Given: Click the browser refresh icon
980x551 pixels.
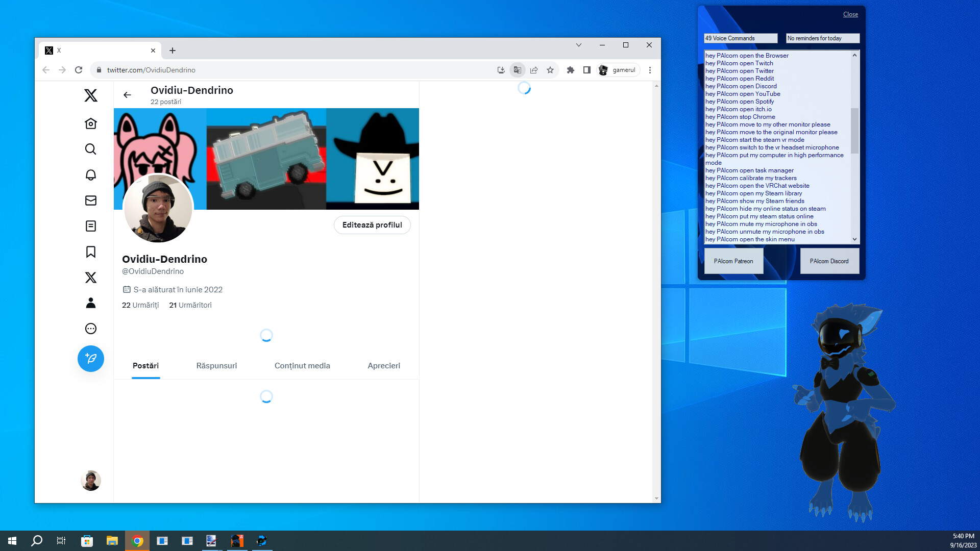Looking at the screenshot, I should 79,70.
